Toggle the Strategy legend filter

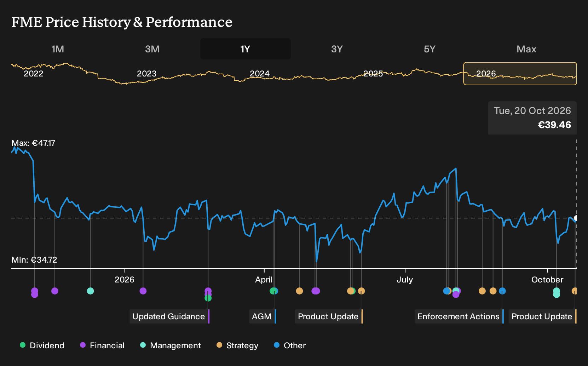click(x=237, y=345)
